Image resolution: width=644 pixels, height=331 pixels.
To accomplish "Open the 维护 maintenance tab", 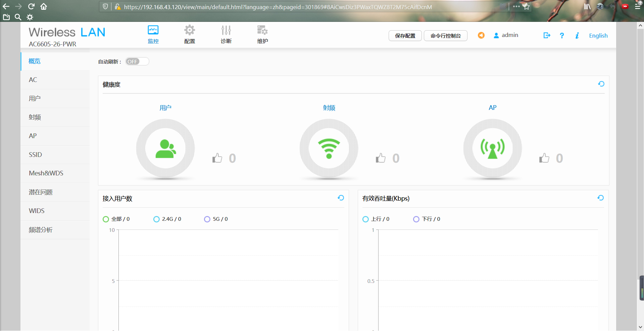I will click(x=262, y=35).
